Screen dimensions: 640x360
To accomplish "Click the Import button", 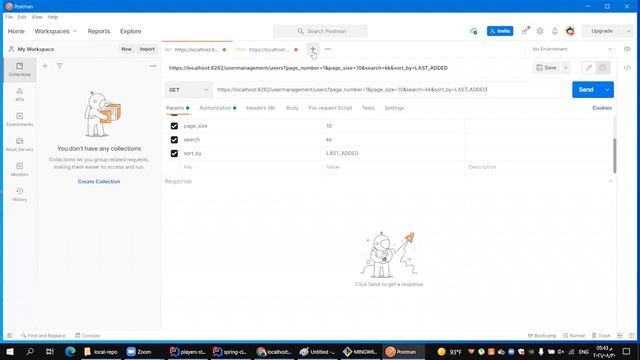I will [x=147, y=49].
